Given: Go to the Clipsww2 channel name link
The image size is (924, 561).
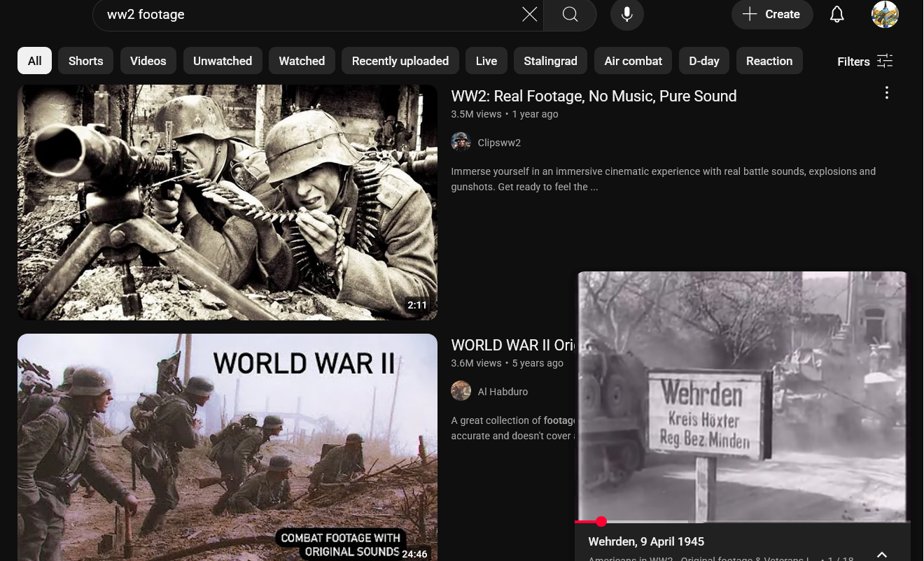Looking at the screenshot, I should (499, 143).
